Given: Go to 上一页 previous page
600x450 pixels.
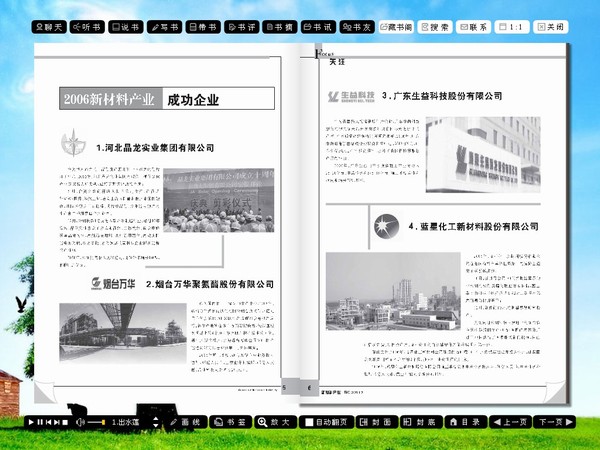Looking at the screenshot, I should [510, 422].
